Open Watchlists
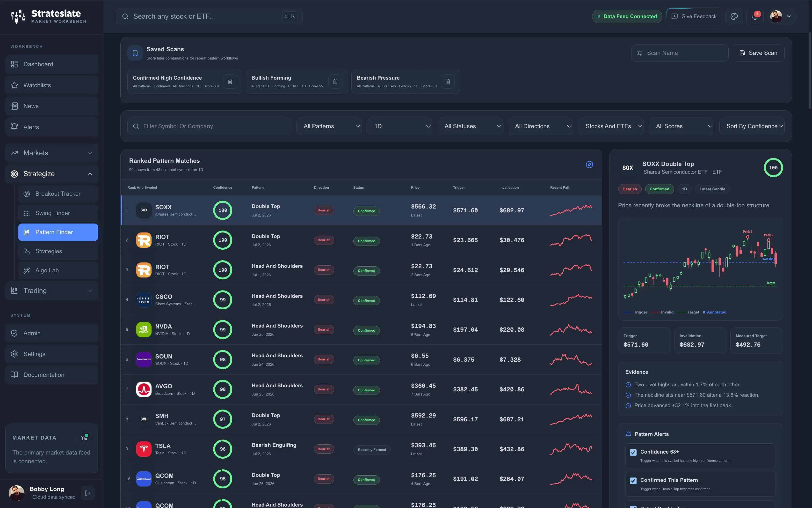The image size is (812, 508). [52, 85]
